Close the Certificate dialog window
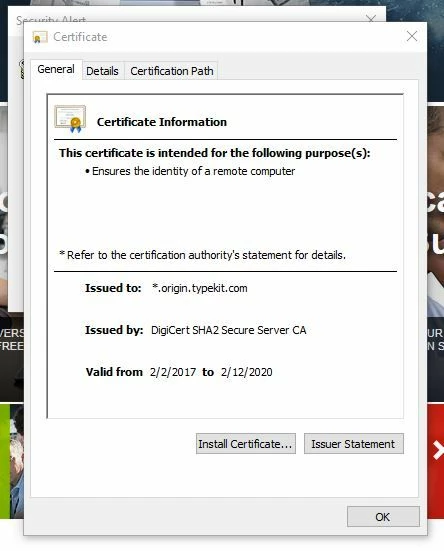The width and height of the screenshot is (444, 551). [412, 36]
